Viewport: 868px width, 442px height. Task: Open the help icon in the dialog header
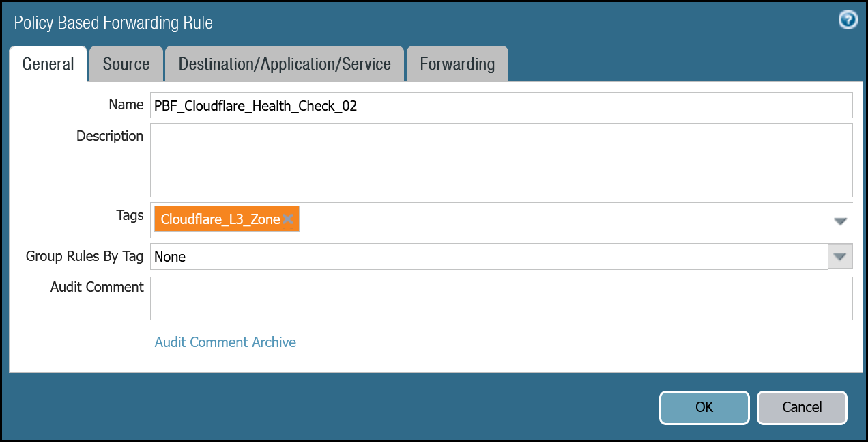[848, 20]
